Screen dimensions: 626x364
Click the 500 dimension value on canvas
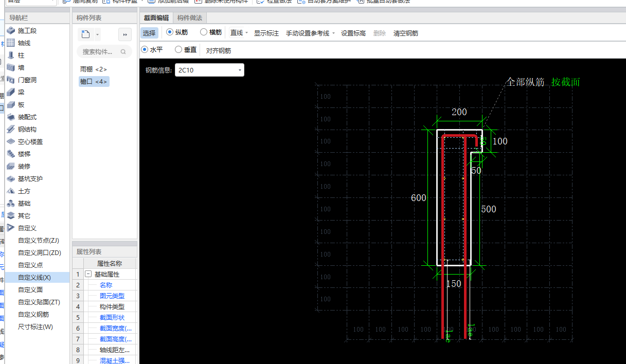pyautogui.click(x=489, y=209)
